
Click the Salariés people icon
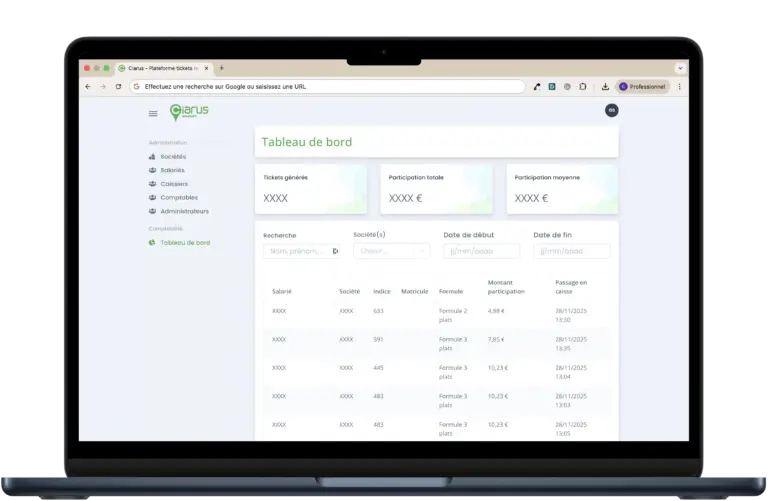(x=152, y=170)
